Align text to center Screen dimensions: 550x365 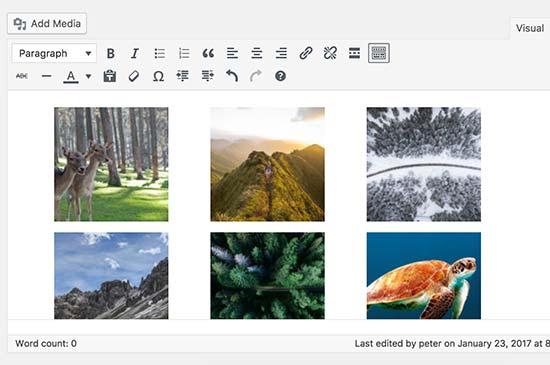point(257,53)
